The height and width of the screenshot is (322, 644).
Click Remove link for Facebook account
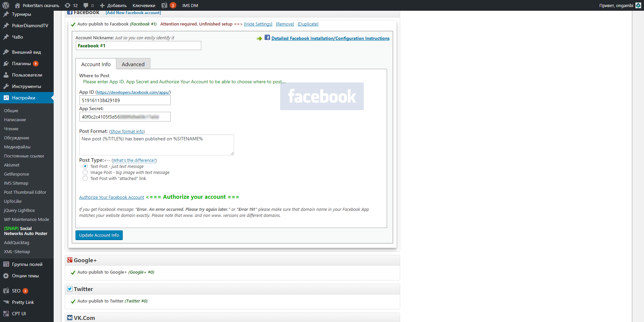[285, 24]
